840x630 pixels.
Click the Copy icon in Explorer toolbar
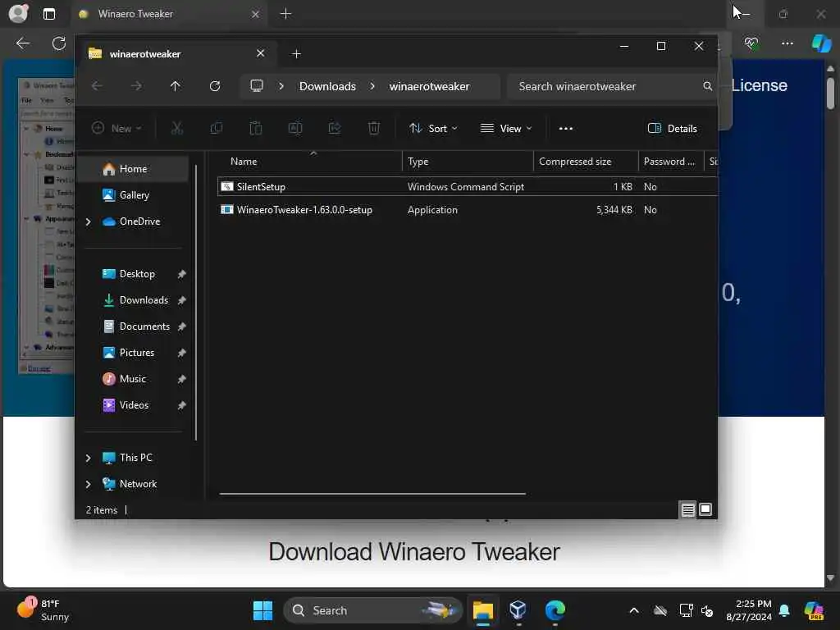(x=217, y=128)
